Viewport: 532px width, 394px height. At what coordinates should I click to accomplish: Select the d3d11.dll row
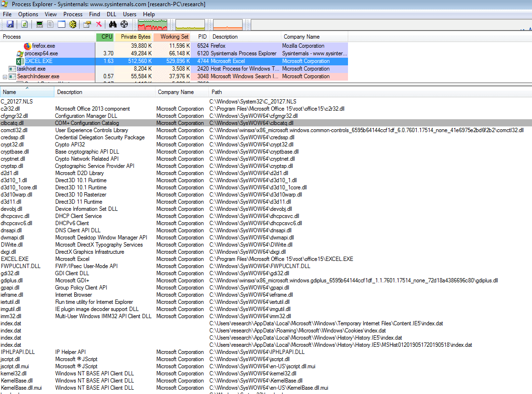[266, 202]
